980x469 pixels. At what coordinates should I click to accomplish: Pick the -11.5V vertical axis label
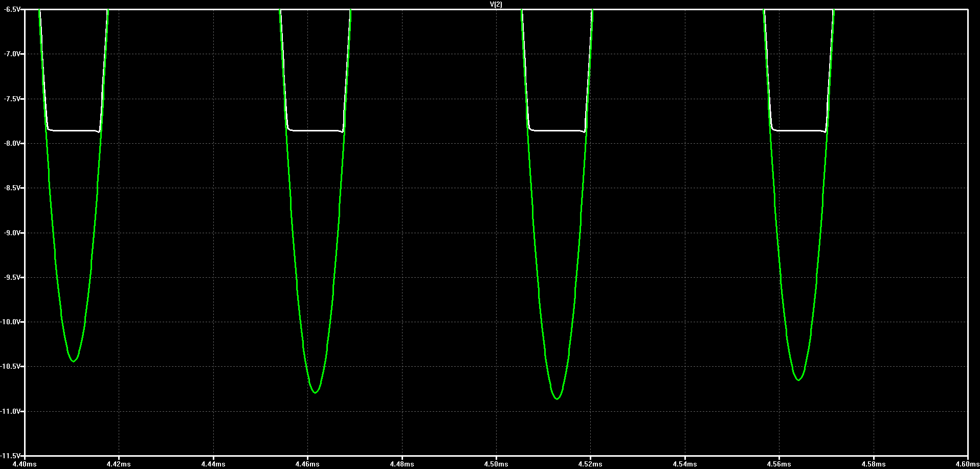(x=11, y=455)
